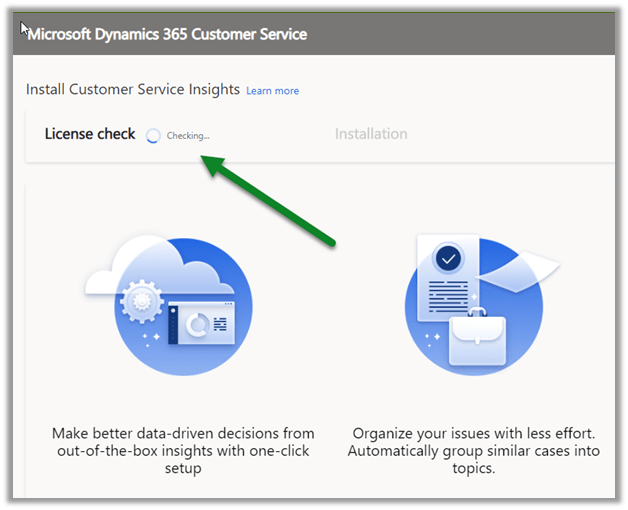Click the Microsoft Dynamics 365 Customer Service title

click(167, 34)
